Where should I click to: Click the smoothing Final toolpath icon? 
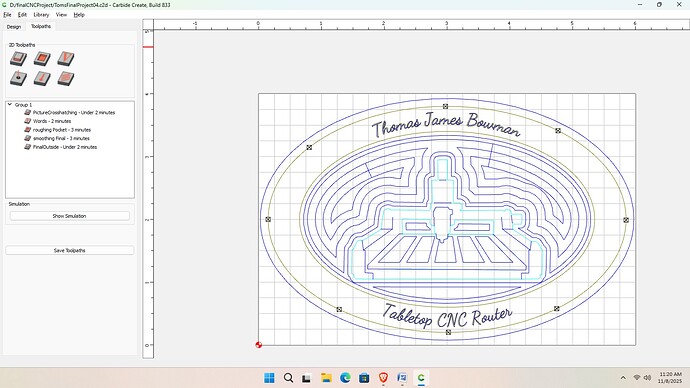tap(27, 138)
